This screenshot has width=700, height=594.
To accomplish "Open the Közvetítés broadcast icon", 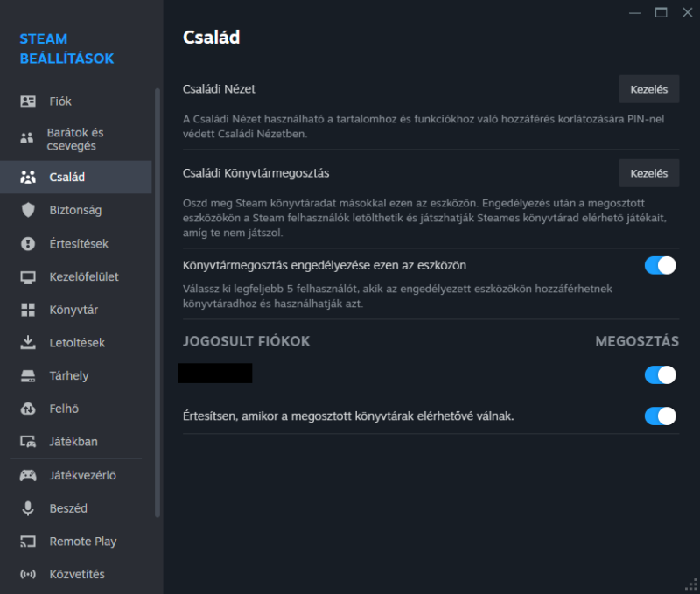I will (28, 575).
